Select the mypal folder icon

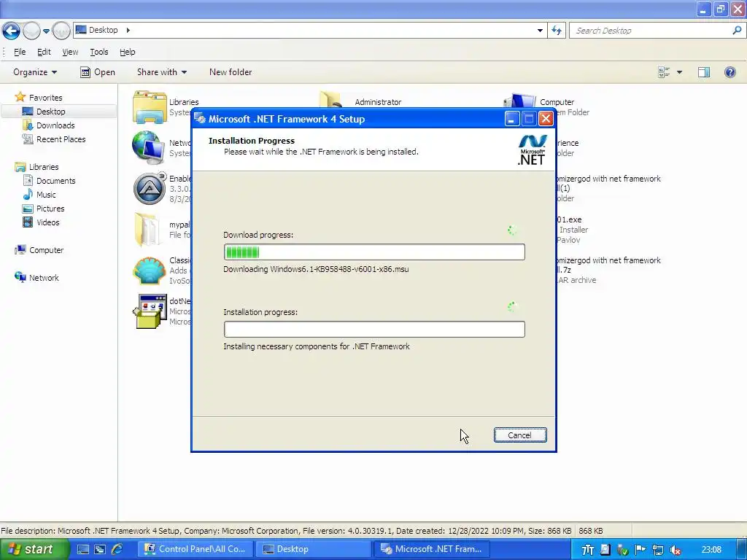pyautogui.click(x=147, y=230)
